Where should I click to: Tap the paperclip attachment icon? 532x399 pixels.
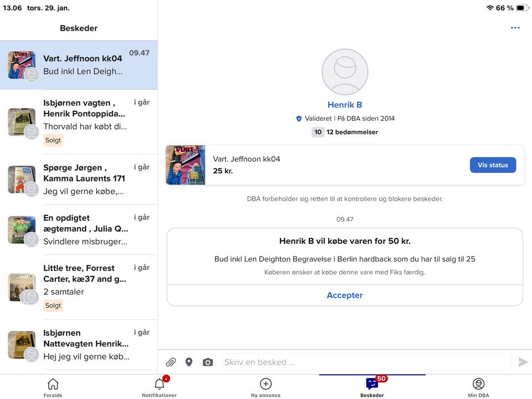(171, 362)
